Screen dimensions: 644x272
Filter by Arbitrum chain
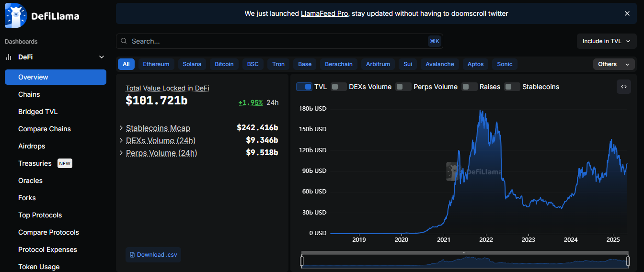click(378, 64)
